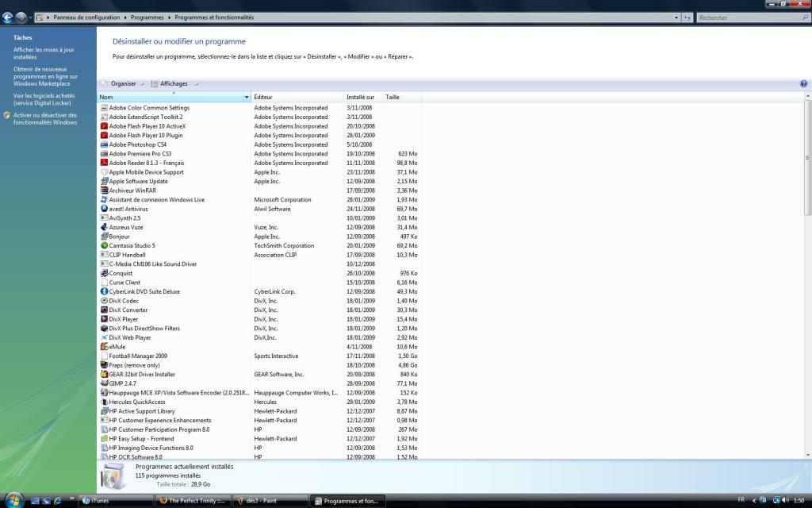Click the Assistant de connexion Windows Live icon
The image size is (812, 508).
tap(104, 199)
